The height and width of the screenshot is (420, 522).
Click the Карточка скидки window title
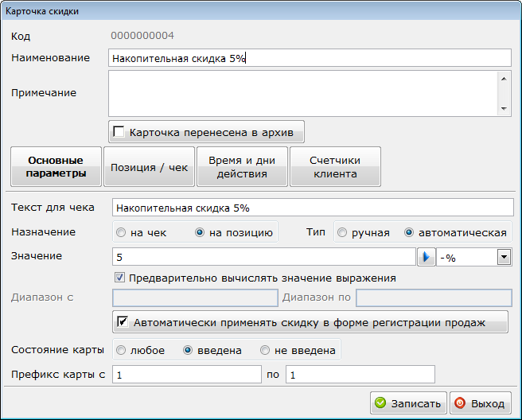42,11
